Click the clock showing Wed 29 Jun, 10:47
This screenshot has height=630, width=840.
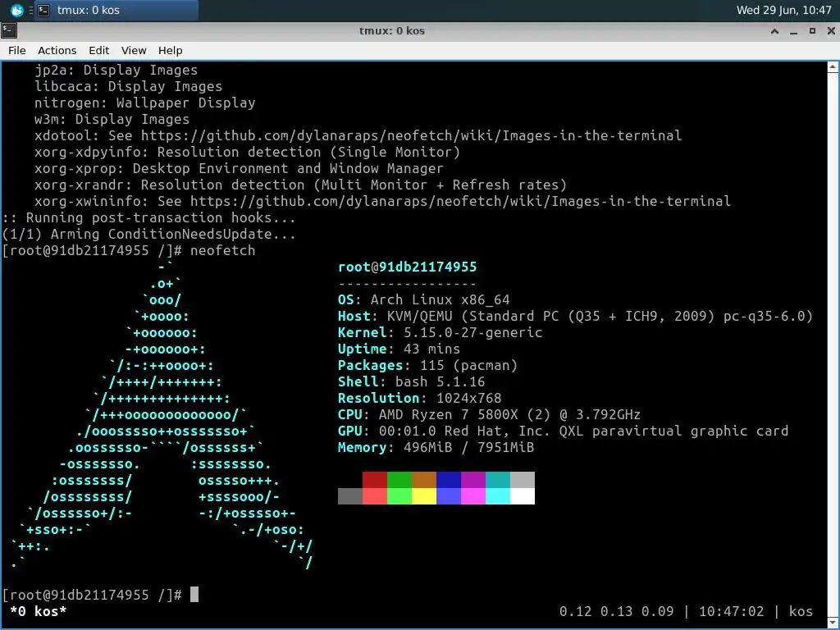coord(783,10)
